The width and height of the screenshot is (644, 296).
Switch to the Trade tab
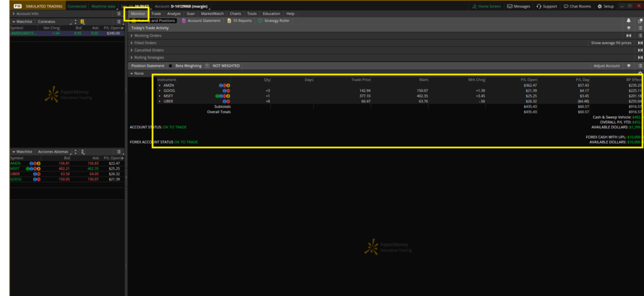156,14
